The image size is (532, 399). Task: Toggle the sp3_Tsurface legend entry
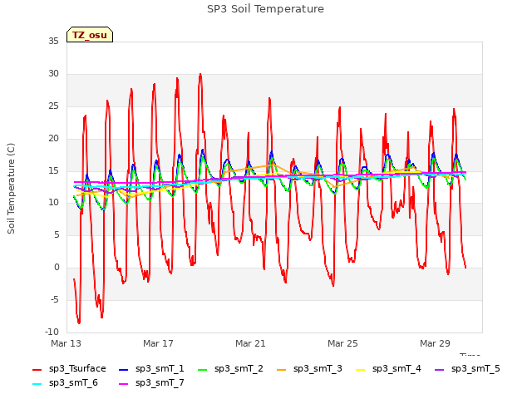pos(69,368)
